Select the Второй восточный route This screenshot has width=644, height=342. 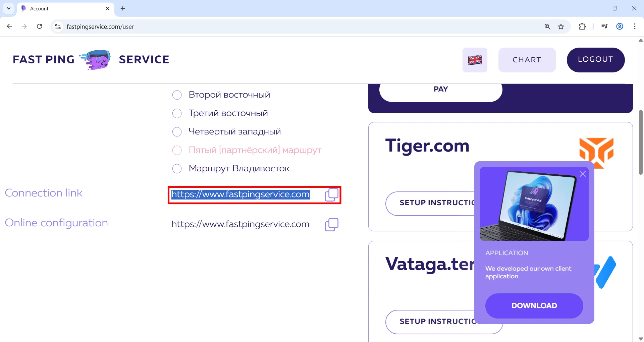click(177, 95)
